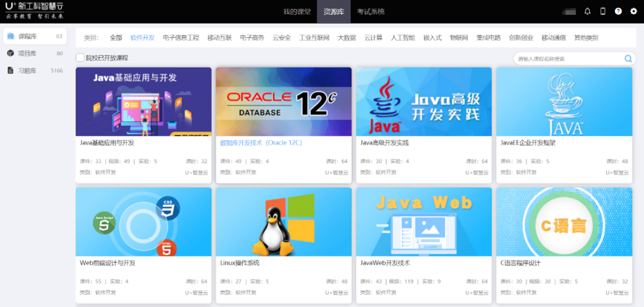Select the 人工智能 category filter
The image size is (644, 307).
click(x=403, y=38)
